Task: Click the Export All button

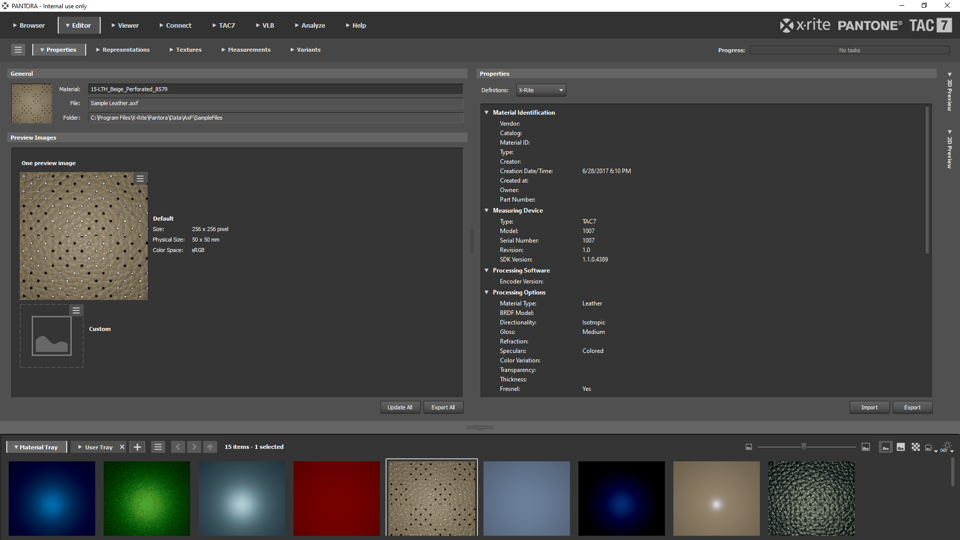Action: pos(443,407)
